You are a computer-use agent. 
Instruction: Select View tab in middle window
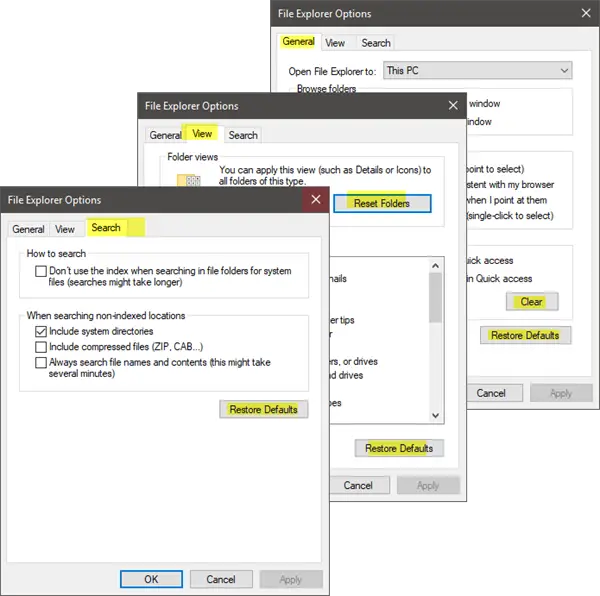[202, 134]
